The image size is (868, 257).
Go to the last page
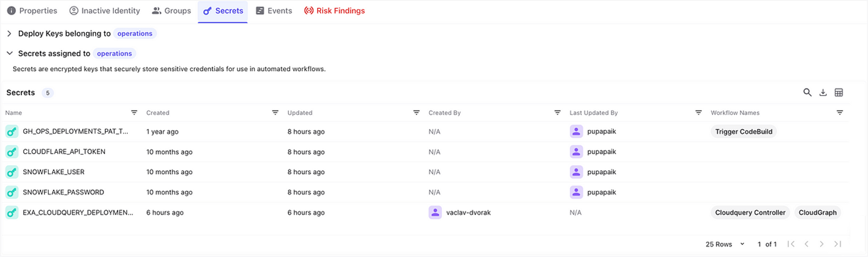pos(838,244)
